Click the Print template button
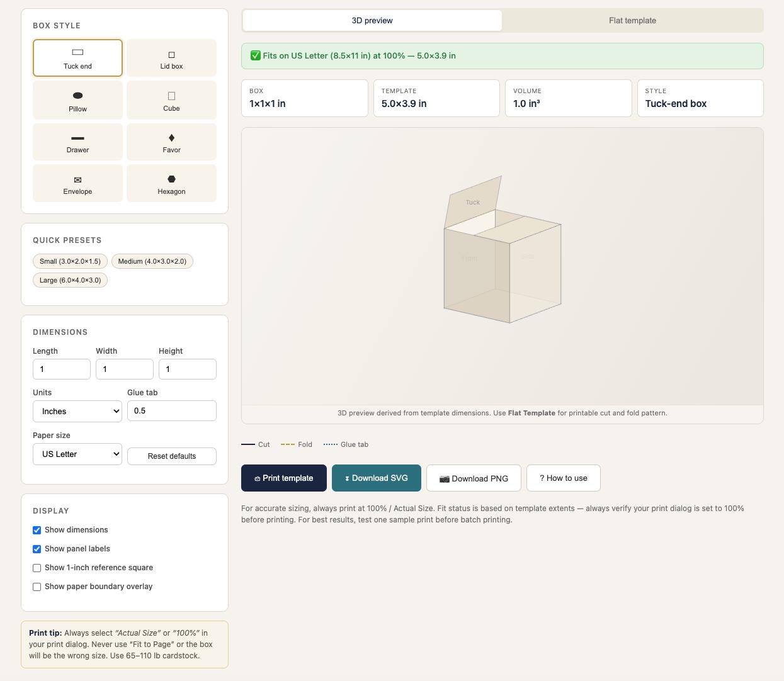 click(284, 478)
